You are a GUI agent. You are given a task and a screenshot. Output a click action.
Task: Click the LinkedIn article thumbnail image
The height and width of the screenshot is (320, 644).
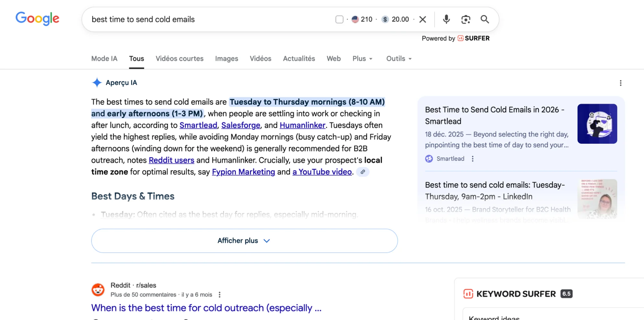(597, 199)
